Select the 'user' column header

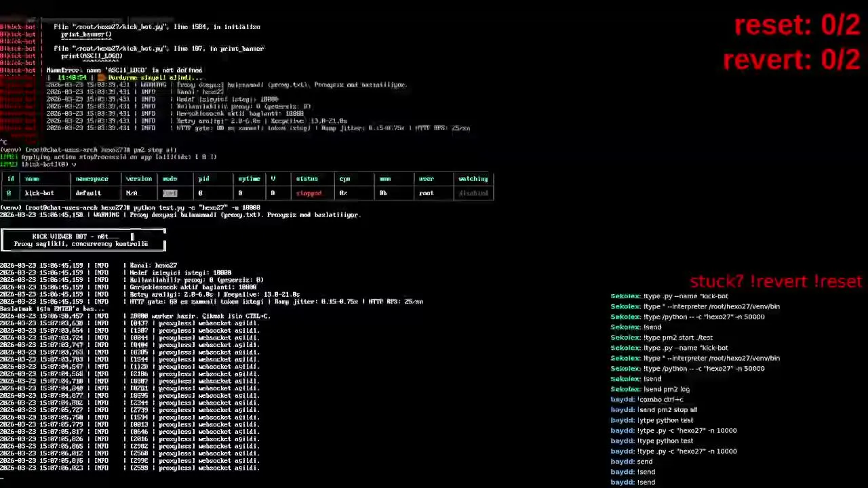[x=426, y=179]
